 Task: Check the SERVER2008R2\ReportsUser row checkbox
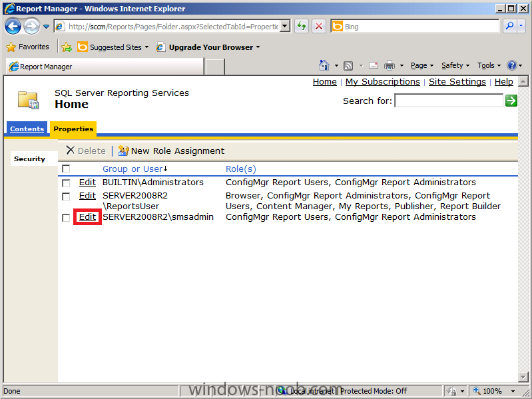pyautogui.click(x=66, y=197)
